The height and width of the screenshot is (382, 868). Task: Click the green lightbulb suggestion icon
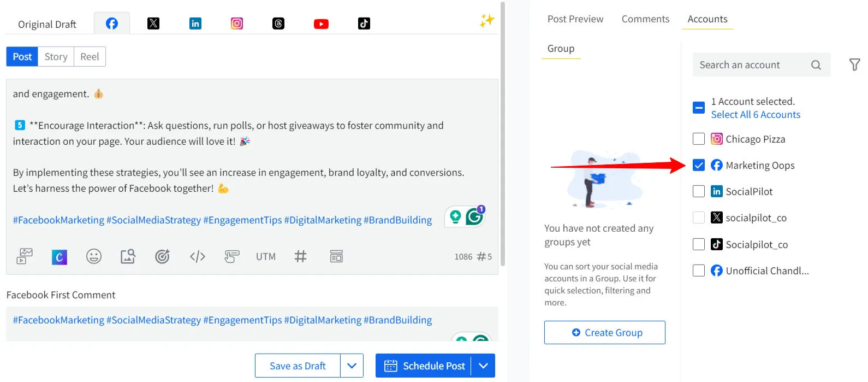click(455, 217)
